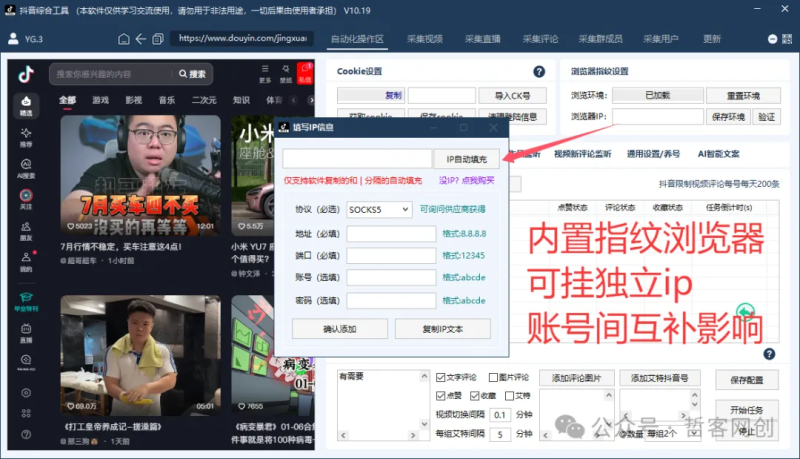Click 添加艾特抖音号 button
Screen dimensions: 800x459
660,378
